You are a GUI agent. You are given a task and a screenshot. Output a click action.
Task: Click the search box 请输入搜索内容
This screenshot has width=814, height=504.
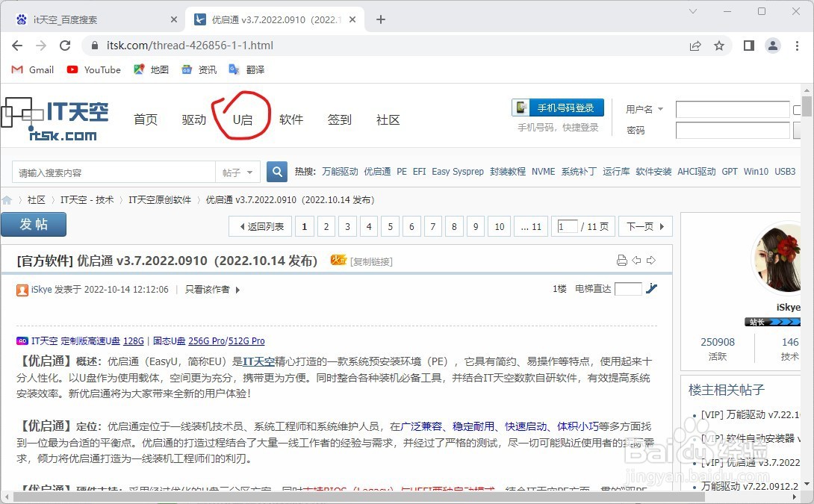coord(114,172)
